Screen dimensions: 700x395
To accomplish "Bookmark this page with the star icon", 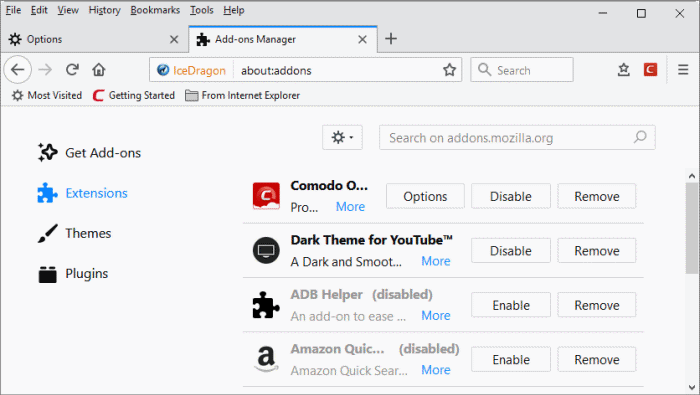I will 449,70.
